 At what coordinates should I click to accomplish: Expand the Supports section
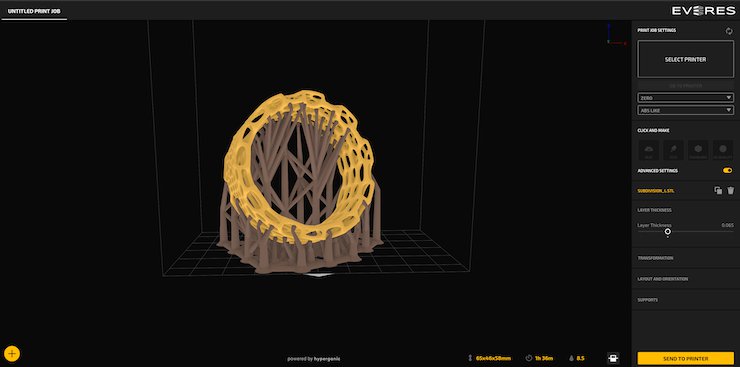(x=648, y=300)
